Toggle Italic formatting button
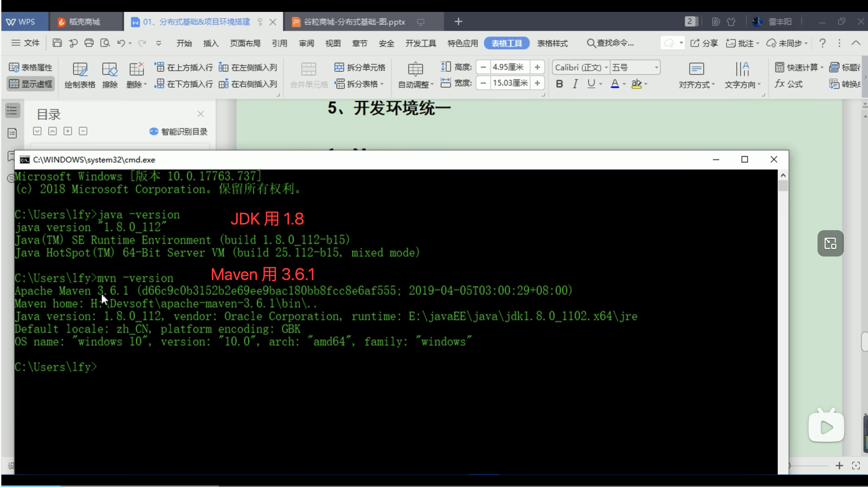 click(x=575, y=84)
